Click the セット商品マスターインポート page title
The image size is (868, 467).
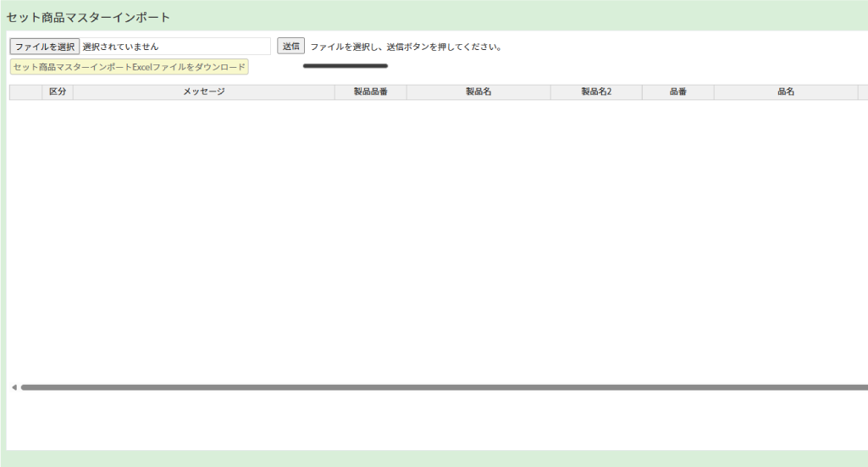88,17
